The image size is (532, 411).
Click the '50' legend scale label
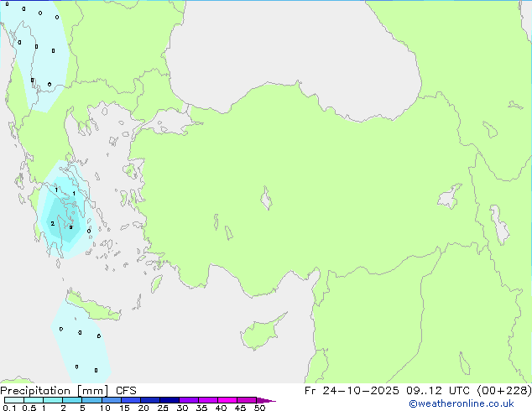click(x=259, y=408)
